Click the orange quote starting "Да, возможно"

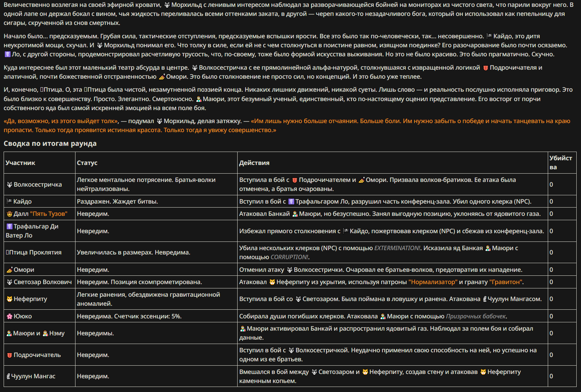click(x=287, y=125)
